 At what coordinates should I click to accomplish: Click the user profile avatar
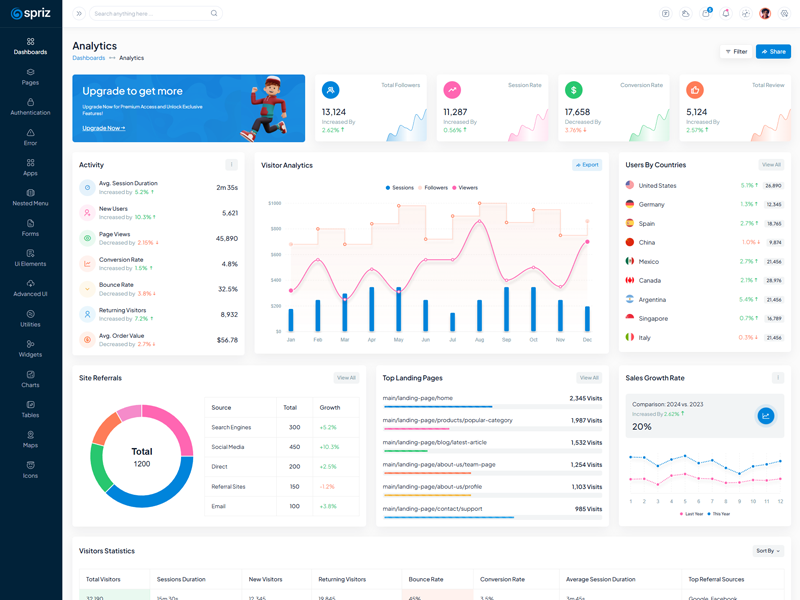(x=765, y=14)
